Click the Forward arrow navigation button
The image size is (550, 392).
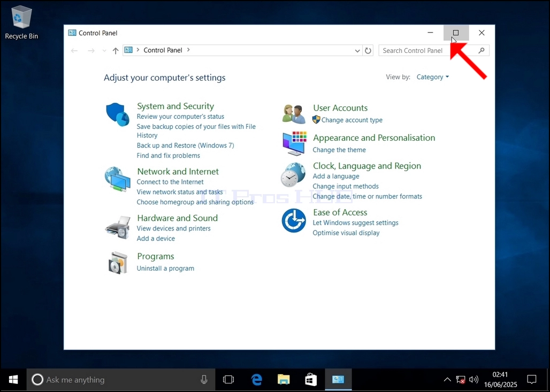(91, 50)
